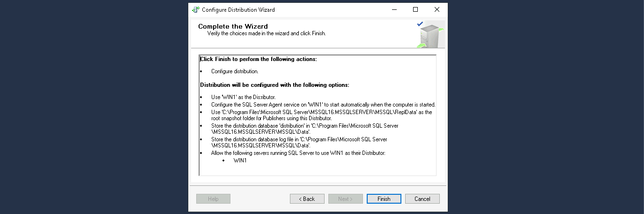Click the Finish button
This screenshot has width=644, height=214.
point(384,199)
